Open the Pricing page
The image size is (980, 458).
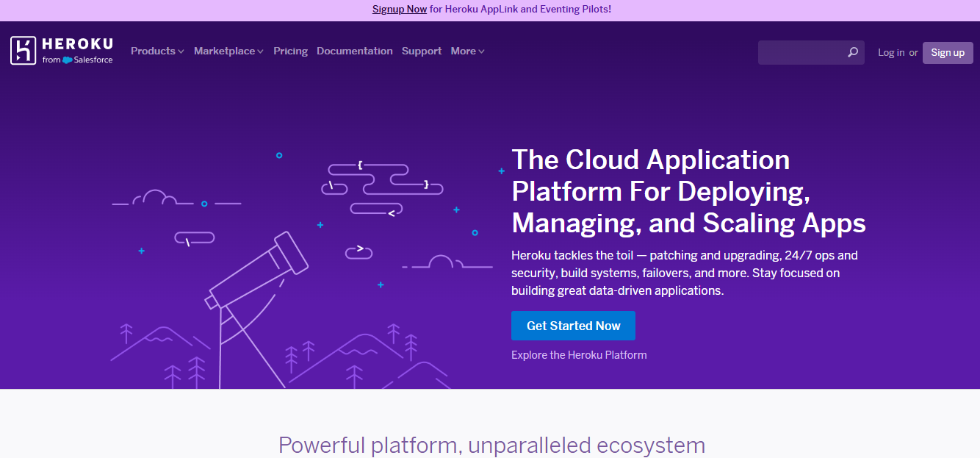290,51
